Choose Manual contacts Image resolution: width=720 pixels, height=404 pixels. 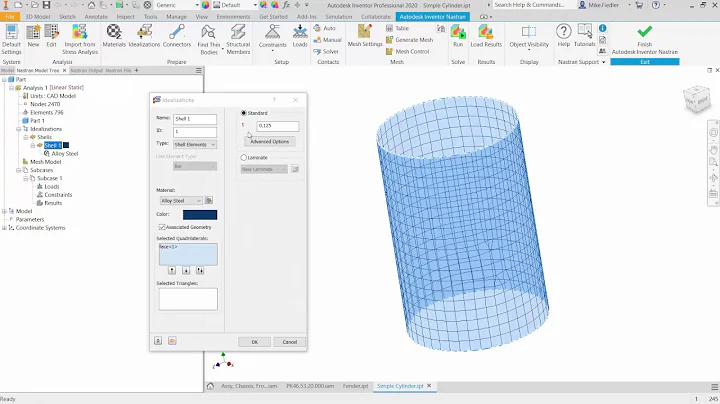tap(327, 40)
